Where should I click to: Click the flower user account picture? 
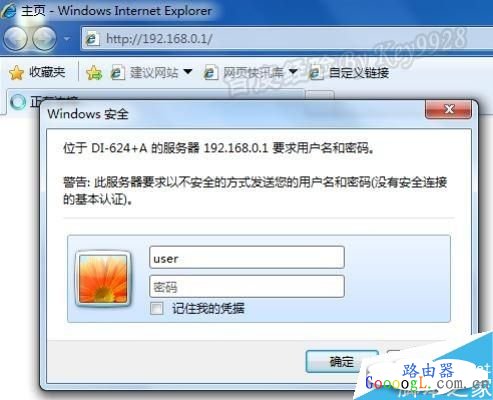coord(103,278)
